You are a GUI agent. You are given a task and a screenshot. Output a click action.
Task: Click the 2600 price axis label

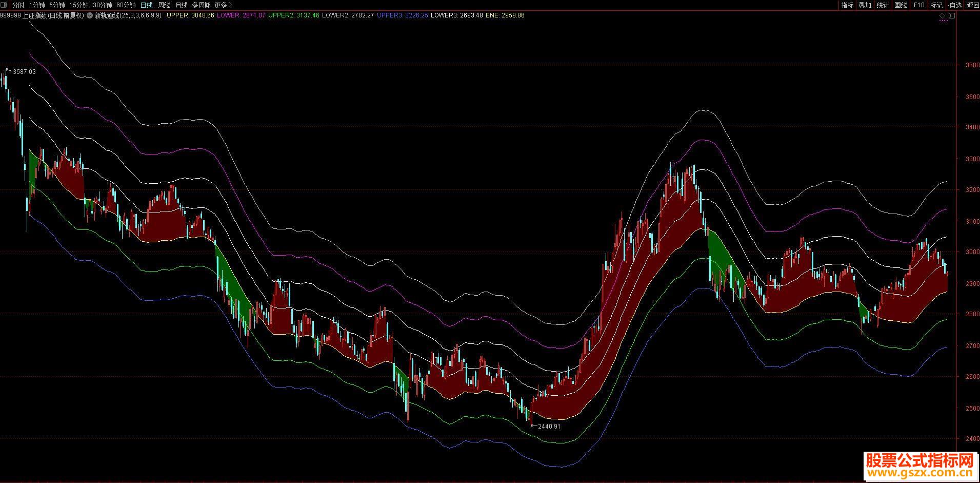(973, 377)
